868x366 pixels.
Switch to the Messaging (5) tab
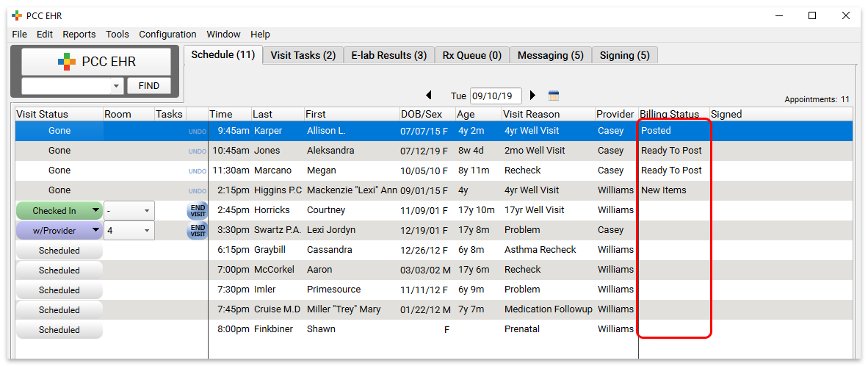point(550,55)
